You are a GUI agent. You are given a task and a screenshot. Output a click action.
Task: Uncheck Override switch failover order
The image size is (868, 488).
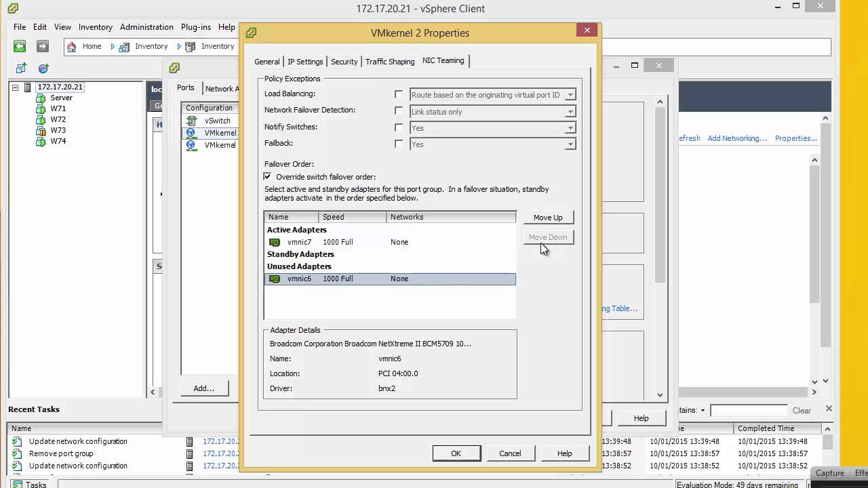pos(267,176)
